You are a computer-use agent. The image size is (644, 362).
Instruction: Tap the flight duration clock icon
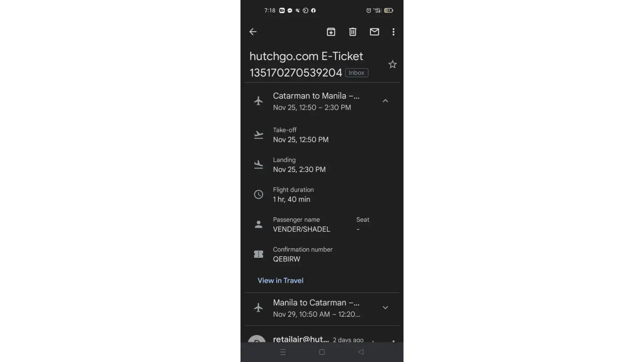(x=259, y=194)
